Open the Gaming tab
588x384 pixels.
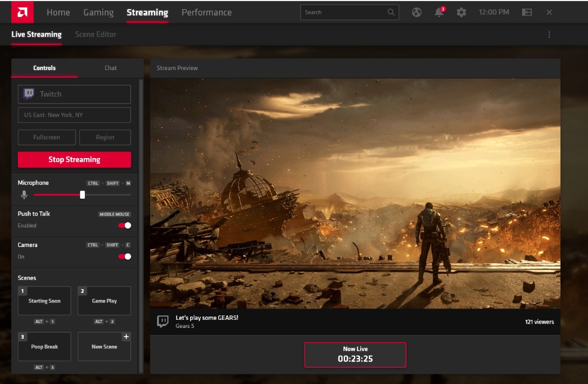pyautogui.click(x=98, y=12)
